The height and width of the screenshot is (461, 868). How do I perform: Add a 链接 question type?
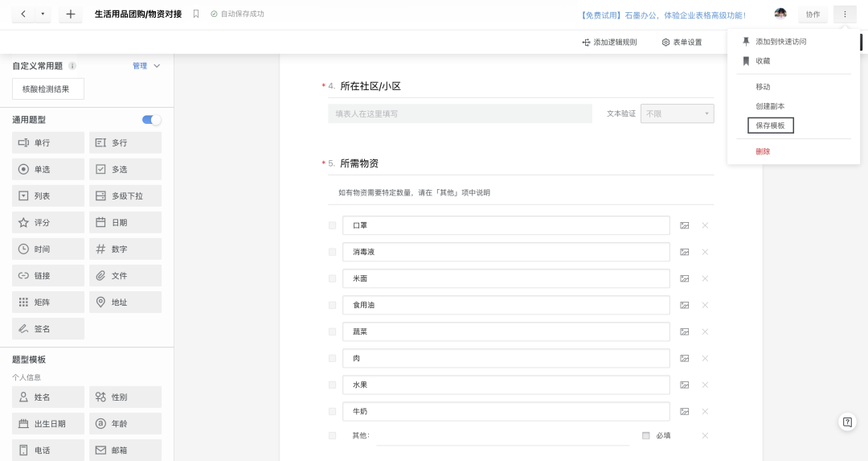coord(48,275)
